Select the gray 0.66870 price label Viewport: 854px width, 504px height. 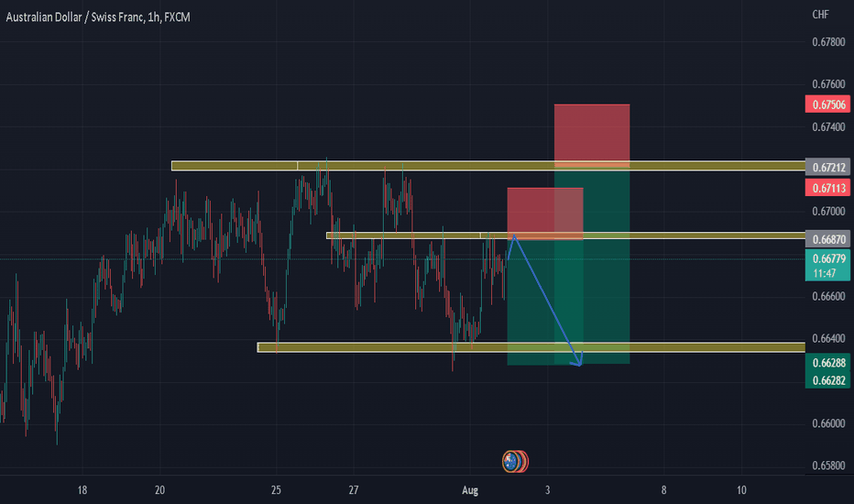pos(827,239)
